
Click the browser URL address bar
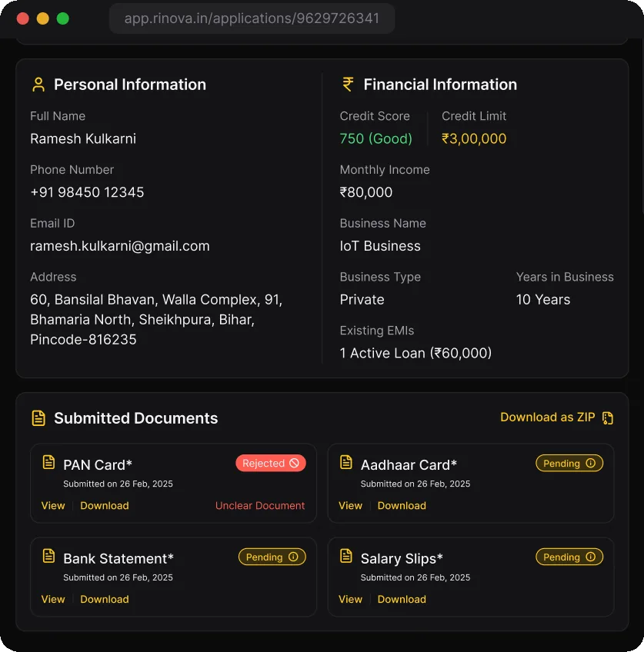point(252,18)
